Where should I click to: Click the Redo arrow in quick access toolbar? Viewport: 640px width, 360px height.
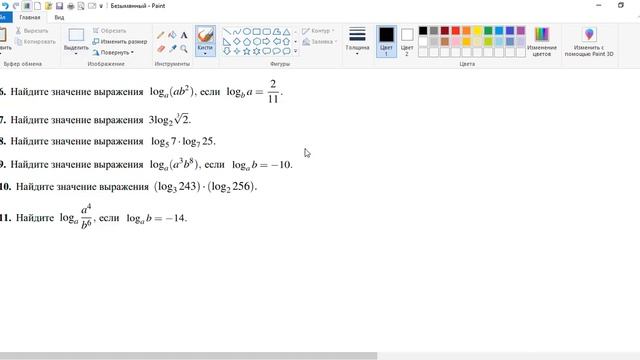click(16, 6)
